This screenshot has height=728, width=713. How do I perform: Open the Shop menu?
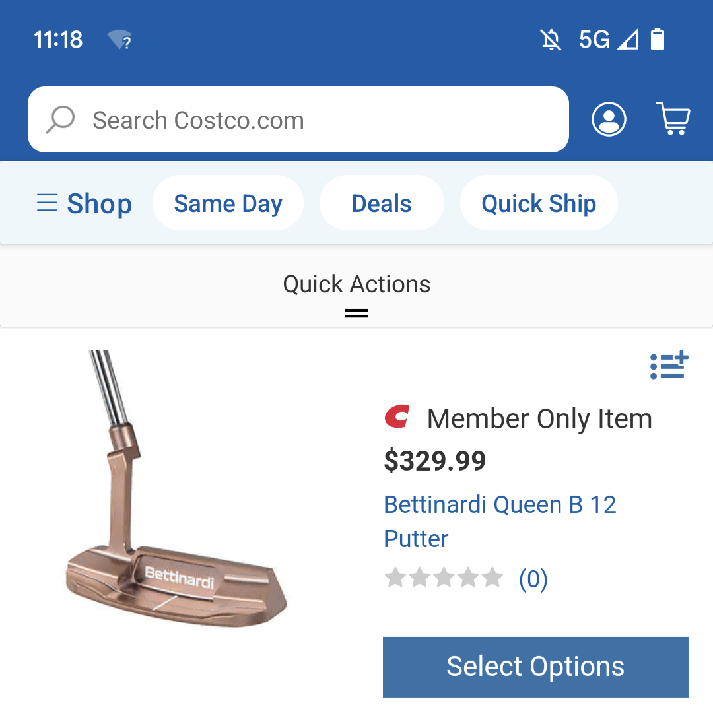[99, 203]
